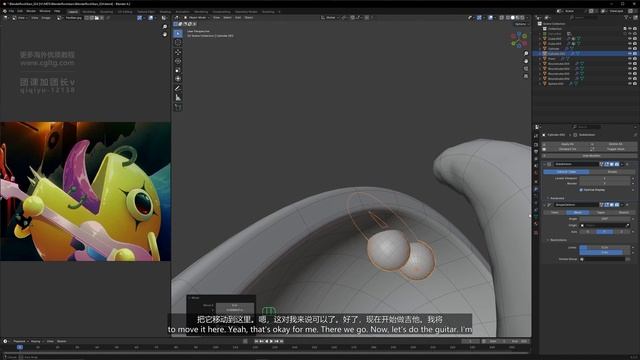Set deform axis to Y
Image resolution: width=640 pixels, height=360 pixels.
604,232
